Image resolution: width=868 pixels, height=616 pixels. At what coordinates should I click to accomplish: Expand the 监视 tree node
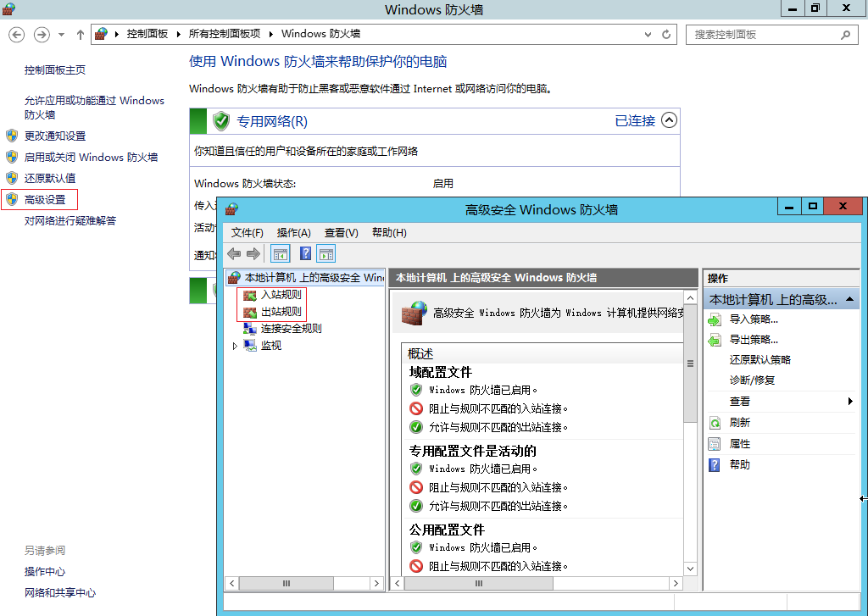(236, 346)
